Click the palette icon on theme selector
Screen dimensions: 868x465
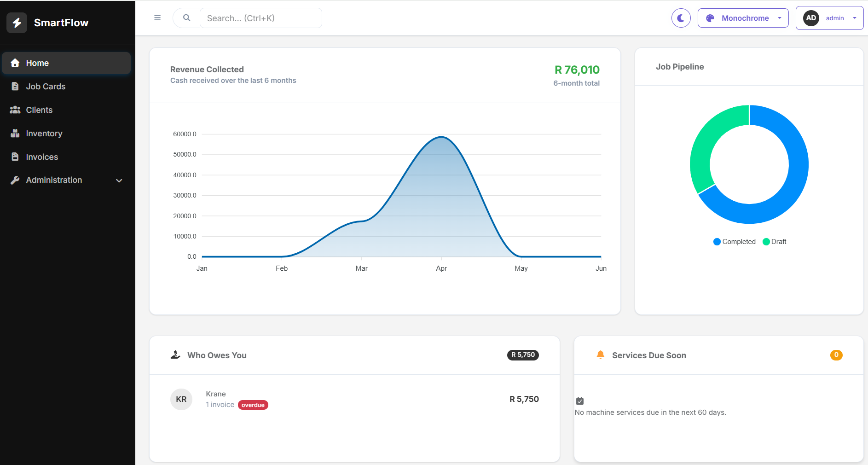710,18
